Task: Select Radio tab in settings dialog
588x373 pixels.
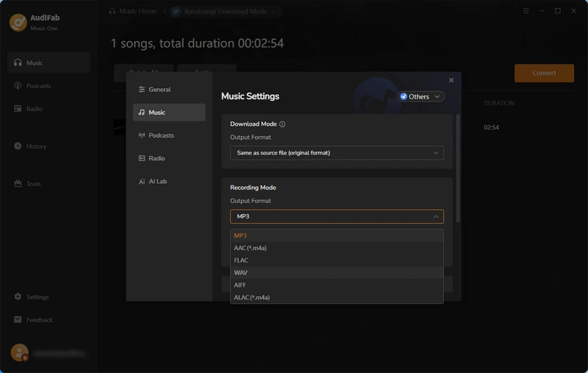Action: (x=169, y=158)
